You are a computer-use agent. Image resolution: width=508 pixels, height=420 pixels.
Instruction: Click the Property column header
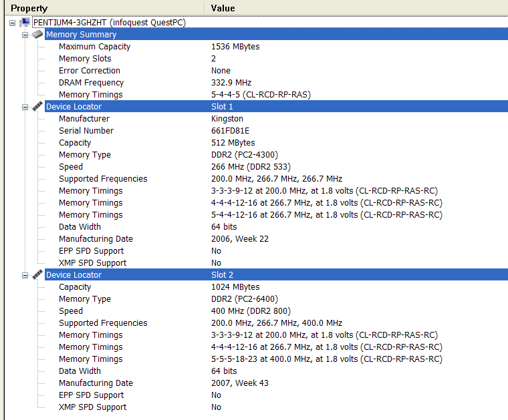105,8
